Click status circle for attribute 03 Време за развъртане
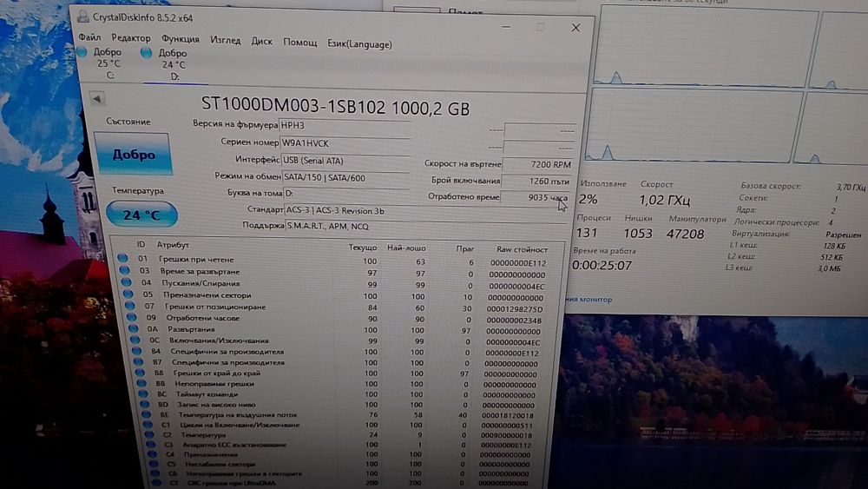 pos(124,270)
